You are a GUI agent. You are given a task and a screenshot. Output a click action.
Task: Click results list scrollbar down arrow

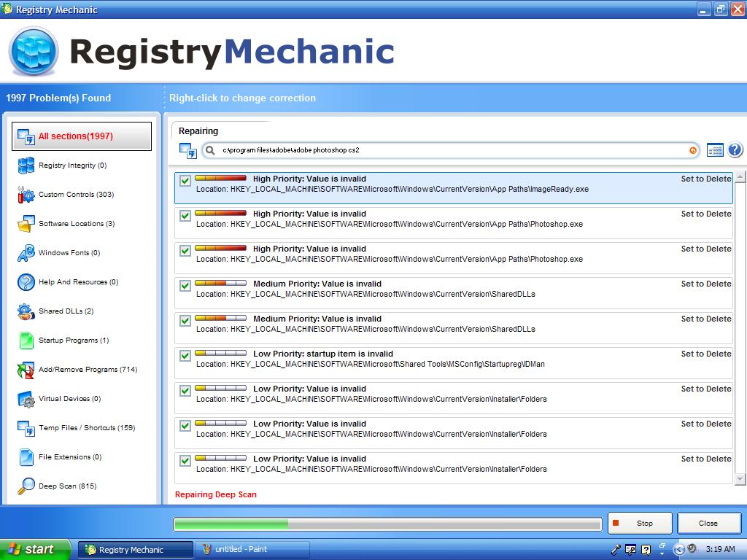[x=740, y=479]
